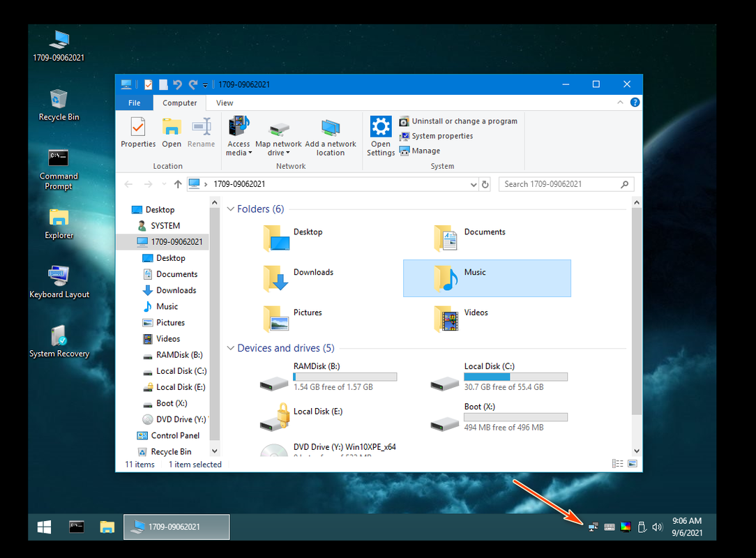The height and width of the screenshot is (558, 756).
Task: Click the Rename ribbon icon
Action: point(201,128)
